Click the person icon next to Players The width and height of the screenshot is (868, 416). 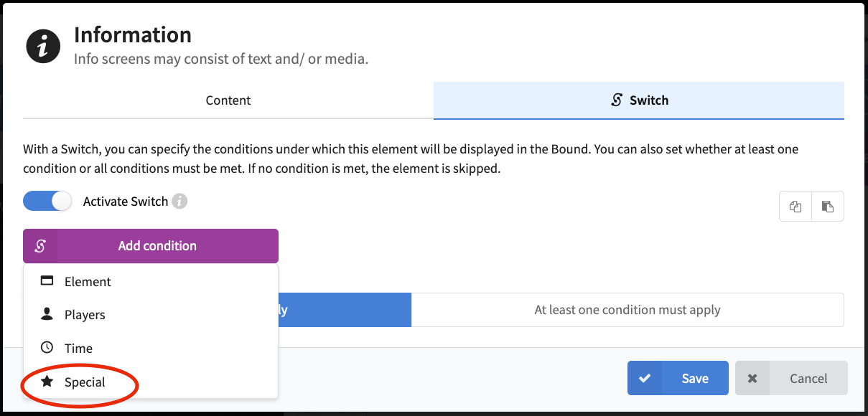pos(47,314)
